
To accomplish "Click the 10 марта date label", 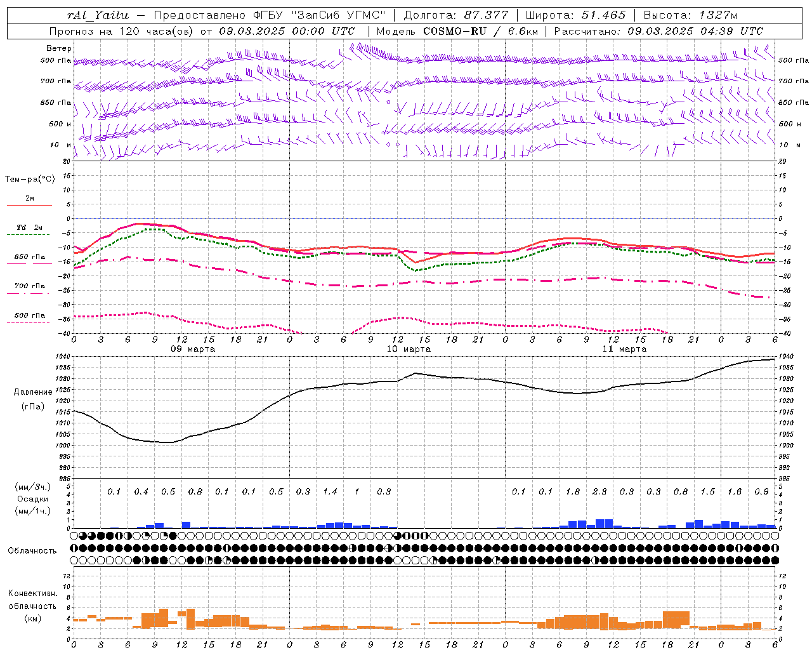I will tap(409, 349).
